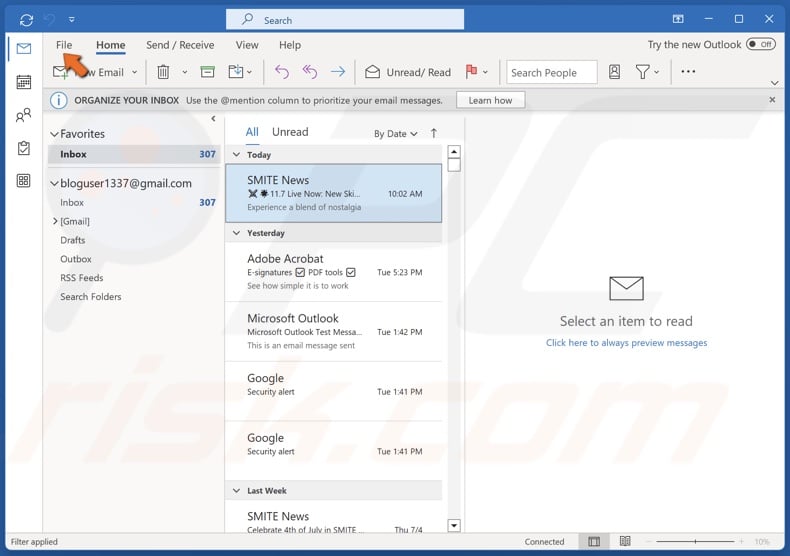Minimize the folder pane with arrow
This screenshot has height=556, width=790.
[x=213, y=119]
